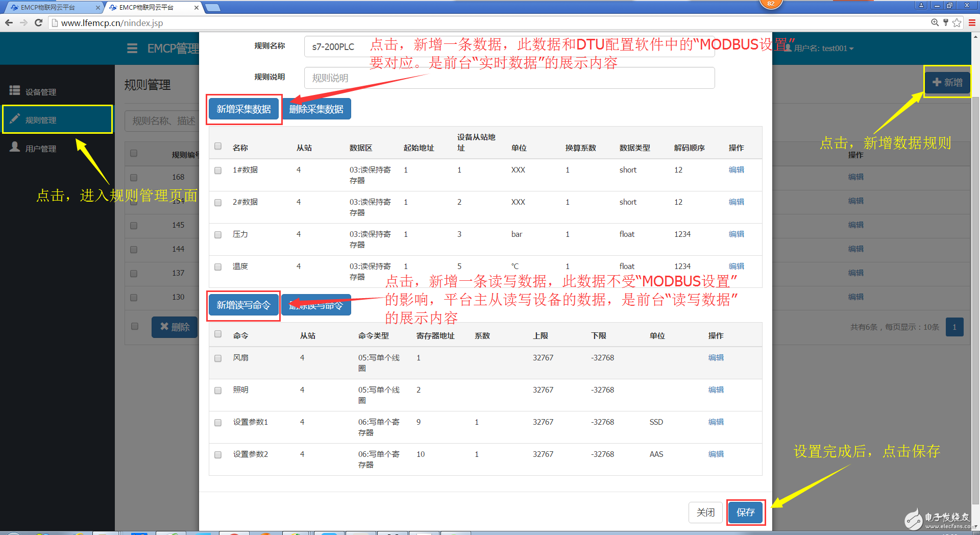Click the browser zoom magnifier icon
980x535 pixels.
tap(935, 22)
